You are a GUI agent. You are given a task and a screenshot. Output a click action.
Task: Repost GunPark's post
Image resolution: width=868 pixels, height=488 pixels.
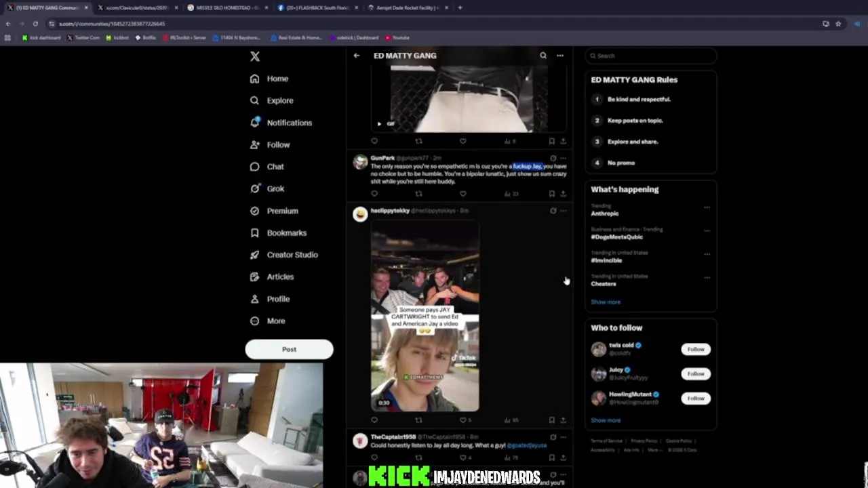click(418, 194)
